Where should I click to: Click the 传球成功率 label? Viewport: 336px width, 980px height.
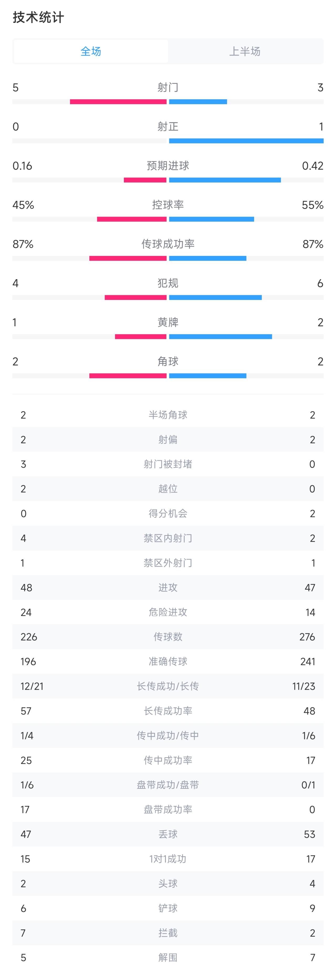168,244
